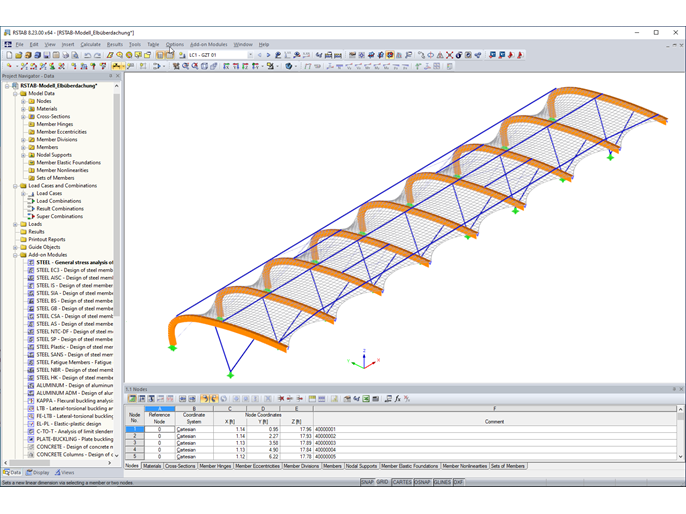Toggle OSNAP in status bar
The width and height of the screenshot is (686, 514).
point(422,482)
